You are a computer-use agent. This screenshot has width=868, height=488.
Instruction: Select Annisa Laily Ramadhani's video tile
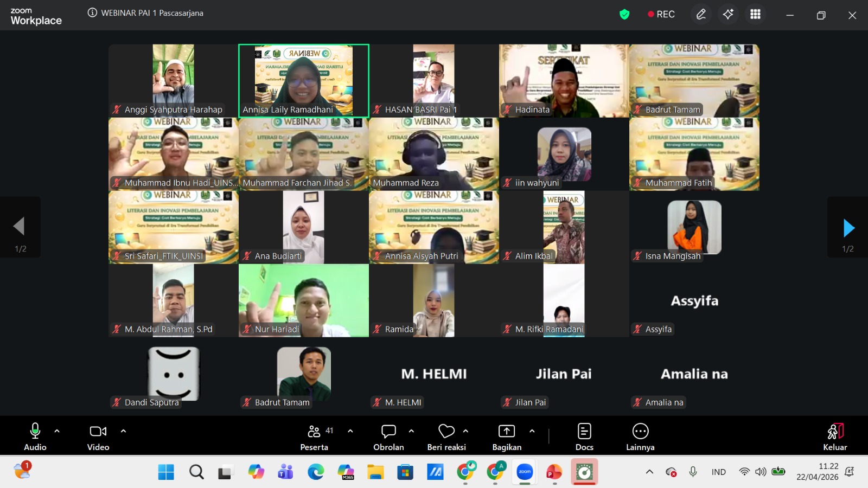(x=304, y=80)
